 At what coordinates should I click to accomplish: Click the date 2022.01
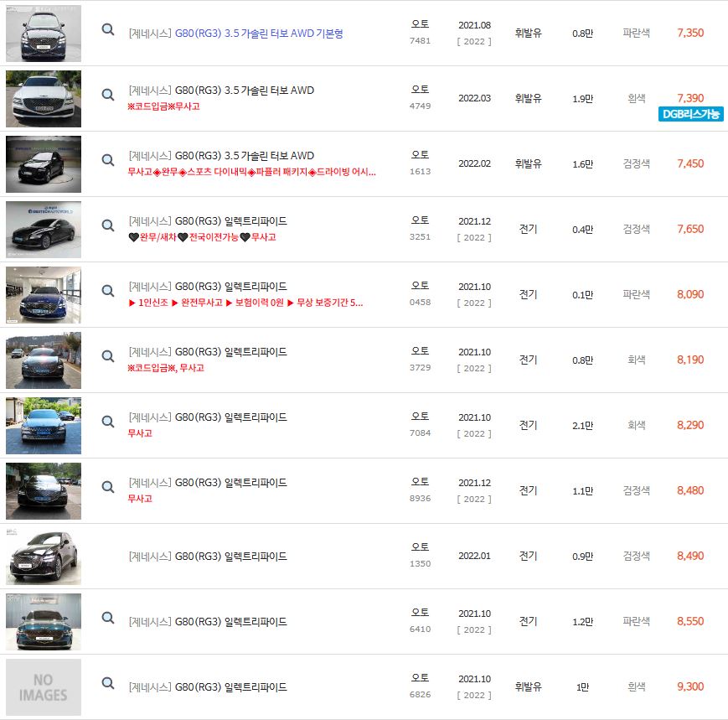click(474, 556)
